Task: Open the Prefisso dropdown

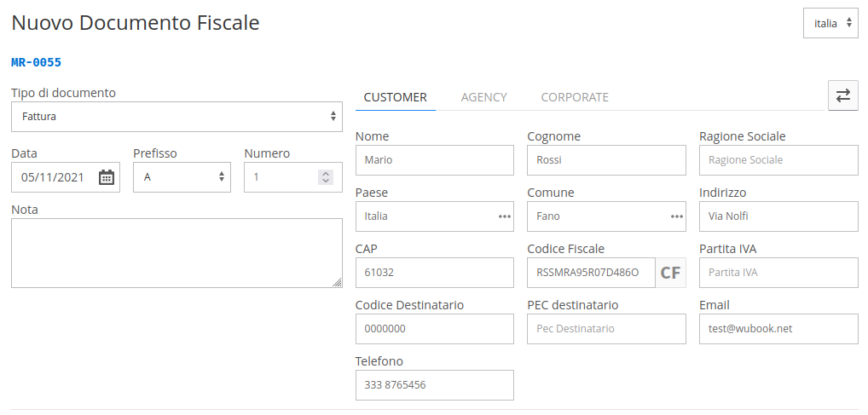Action: (x=182, y=177)
